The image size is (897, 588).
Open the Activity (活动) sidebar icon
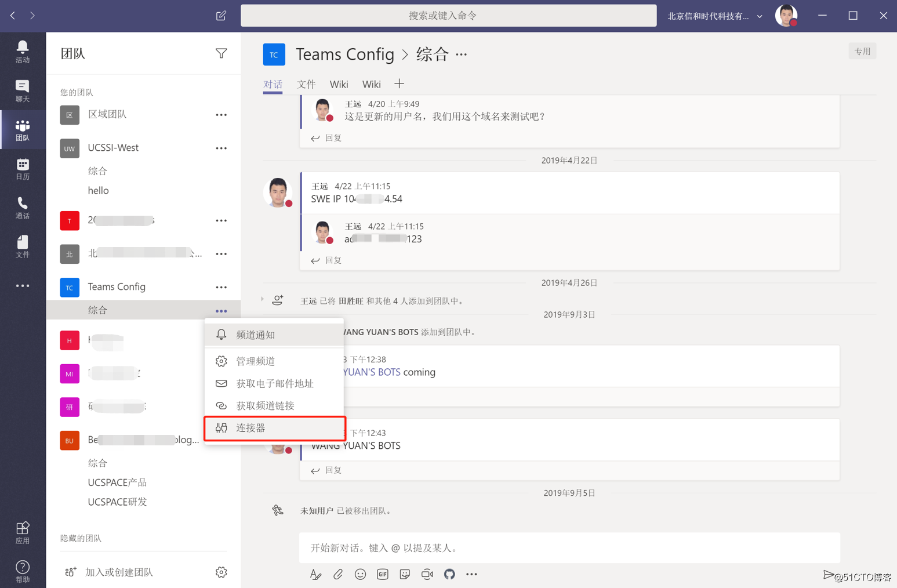[23, 52]
